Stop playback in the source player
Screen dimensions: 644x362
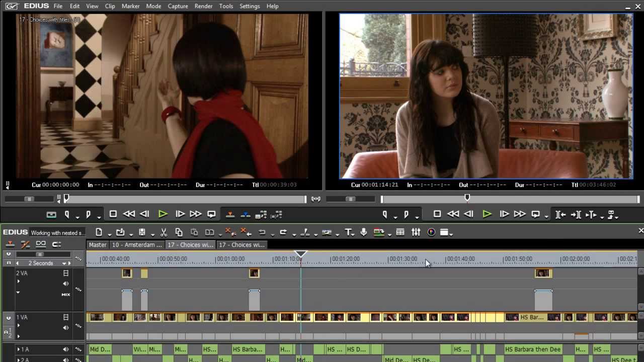(x=113, y=214)
